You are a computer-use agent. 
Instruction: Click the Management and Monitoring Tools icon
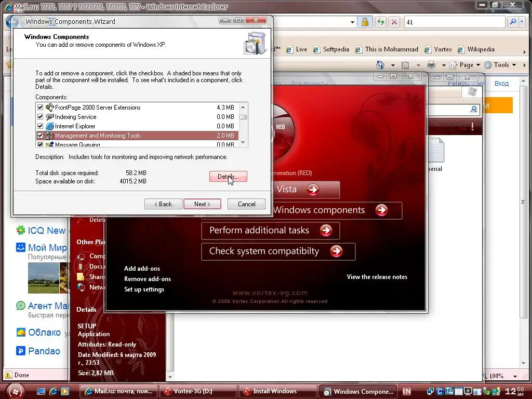click(49, 136)
